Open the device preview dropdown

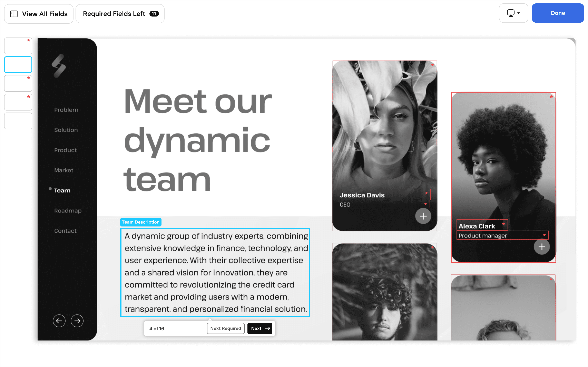[513, 13]
